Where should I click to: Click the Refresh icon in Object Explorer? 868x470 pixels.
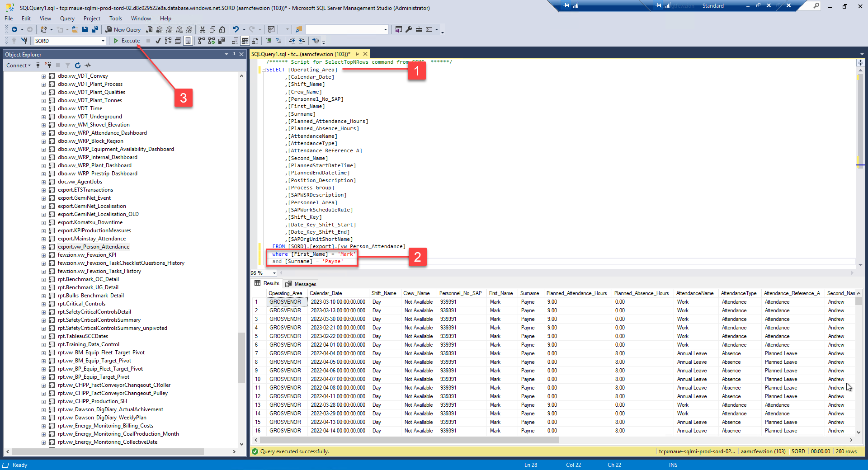click(x=77, y=66)
